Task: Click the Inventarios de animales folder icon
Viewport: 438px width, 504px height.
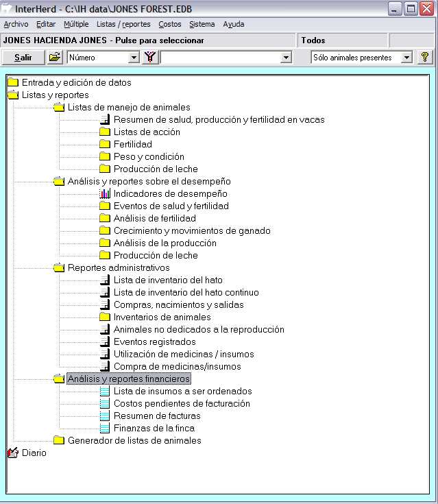Action: pos(105,317)
